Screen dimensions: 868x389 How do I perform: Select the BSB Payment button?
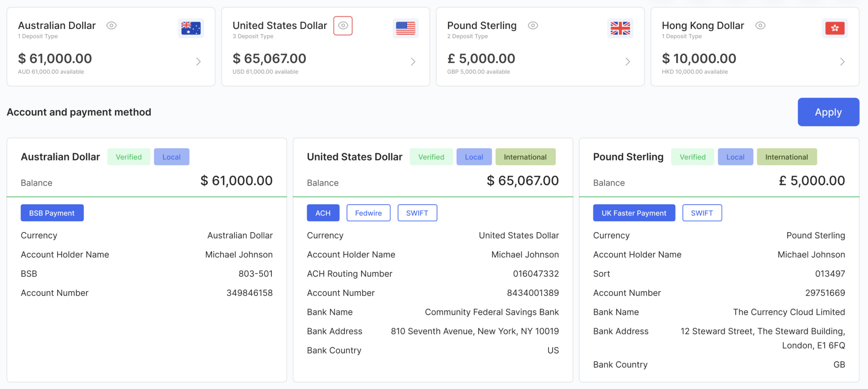[52, 213]
